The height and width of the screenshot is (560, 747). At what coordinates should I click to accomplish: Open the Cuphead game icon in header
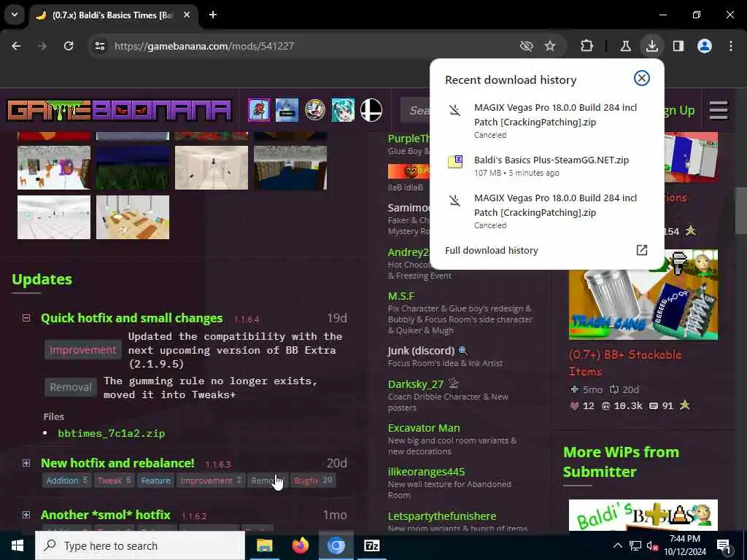coord(315,110)
